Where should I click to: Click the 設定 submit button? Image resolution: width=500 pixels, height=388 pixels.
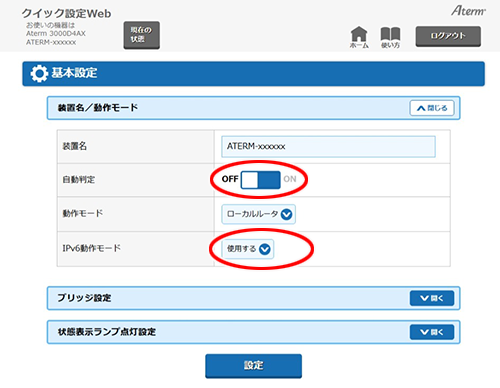tap(253, 366)
